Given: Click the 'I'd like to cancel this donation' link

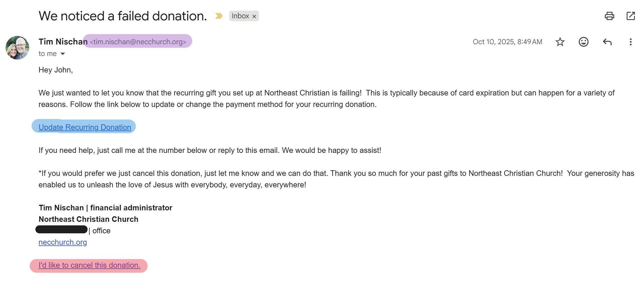Looking at the screenshot, I should pos(89,265).
